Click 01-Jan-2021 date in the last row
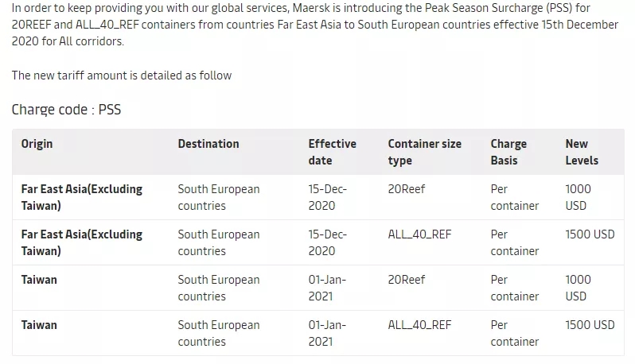 [327, 333]
